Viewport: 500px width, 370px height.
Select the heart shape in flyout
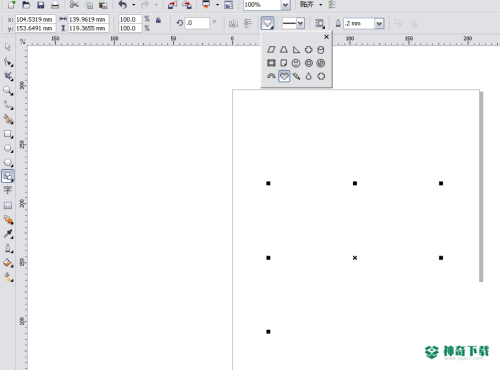(284, 76)
